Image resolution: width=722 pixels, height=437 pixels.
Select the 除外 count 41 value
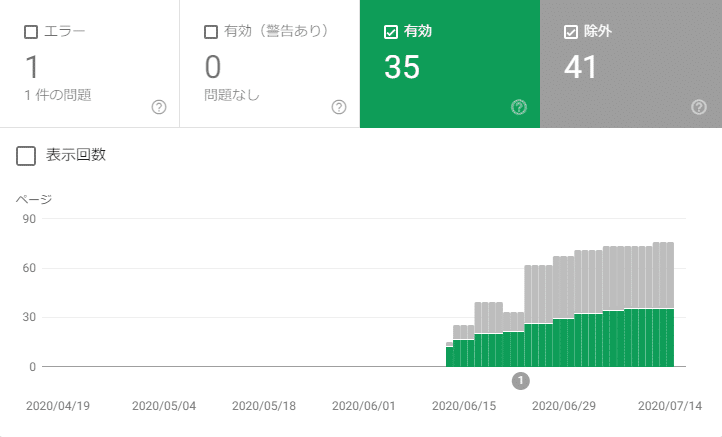tap(581, 67)
